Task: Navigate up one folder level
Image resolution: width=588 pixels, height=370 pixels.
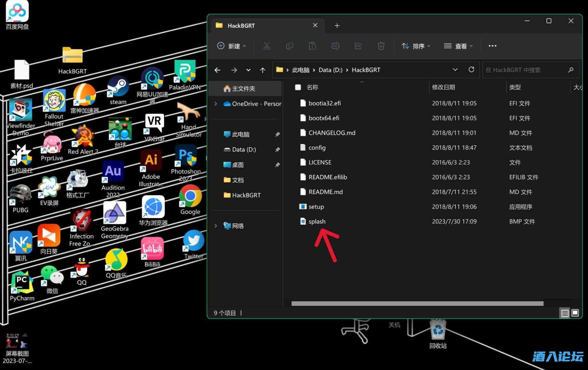Action: (x=262, y=70)
